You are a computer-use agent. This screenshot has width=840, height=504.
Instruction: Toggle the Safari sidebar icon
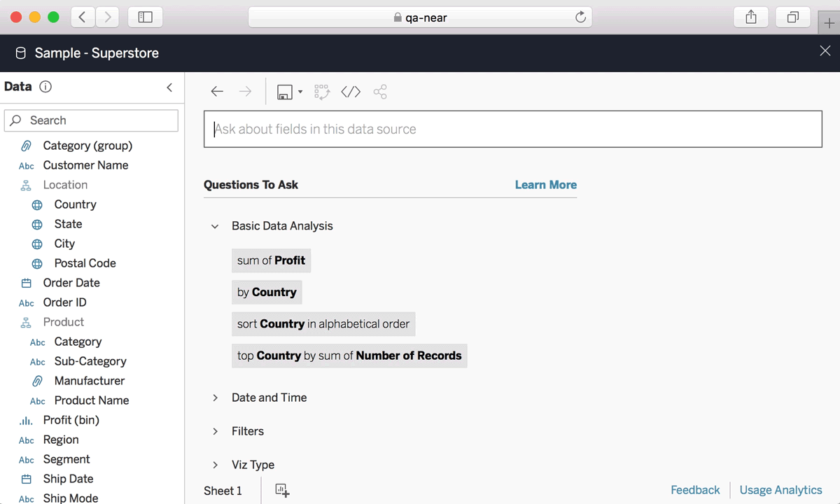[145, 17]
